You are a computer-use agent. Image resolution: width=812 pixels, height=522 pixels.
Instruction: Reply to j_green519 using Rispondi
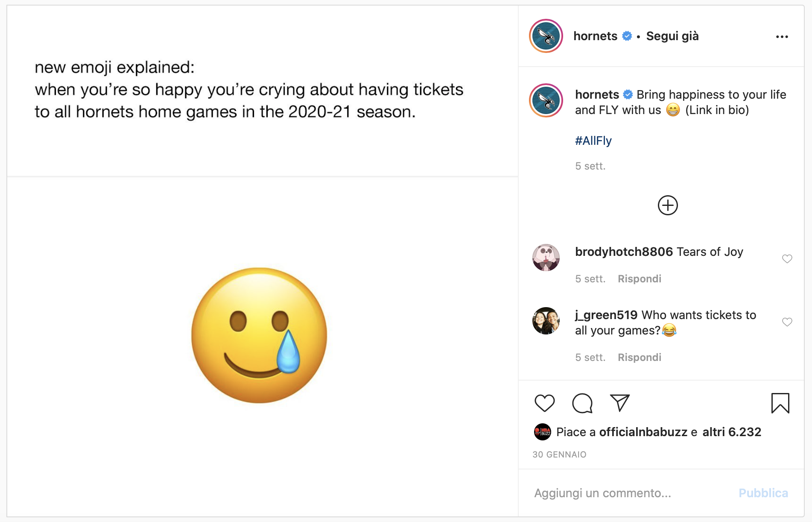(639, 358)
